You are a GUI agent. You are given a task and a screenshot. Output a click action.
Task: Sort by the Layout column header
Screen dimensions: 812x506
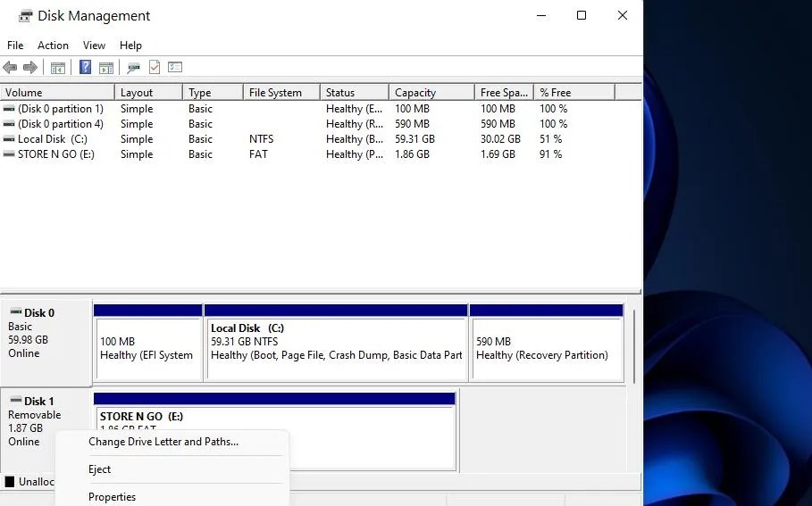coord(148,93)
